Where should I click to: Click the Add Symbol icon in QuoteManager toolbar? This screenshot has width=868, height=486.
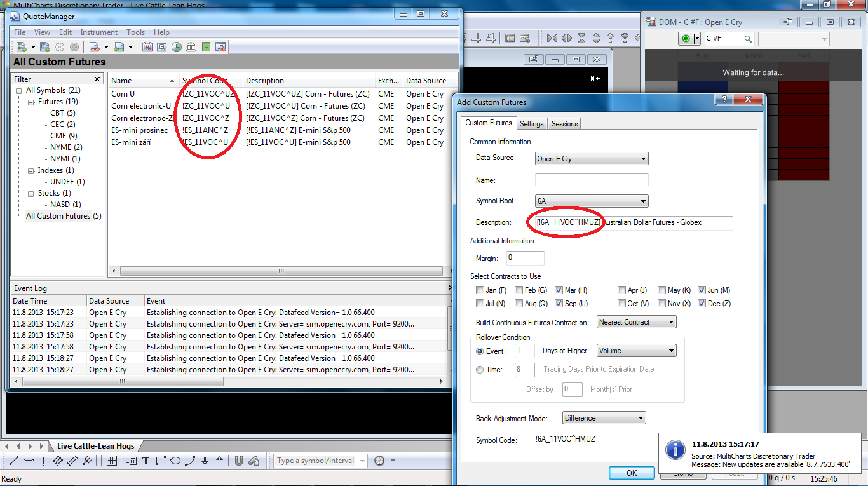click(21, 47)
